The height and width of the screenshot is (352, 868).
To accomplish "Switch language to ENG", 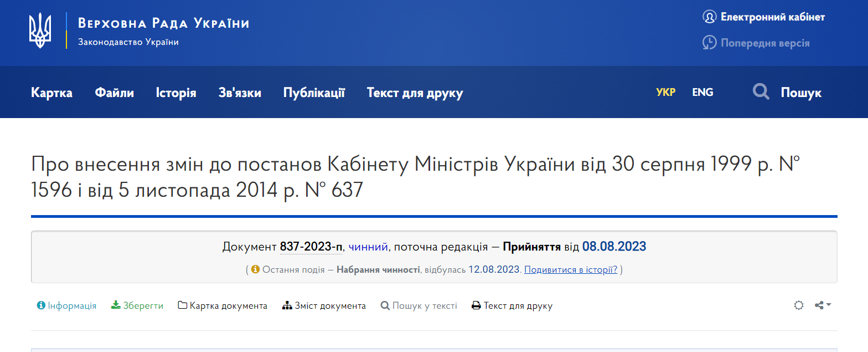I will tap(702, 92).
